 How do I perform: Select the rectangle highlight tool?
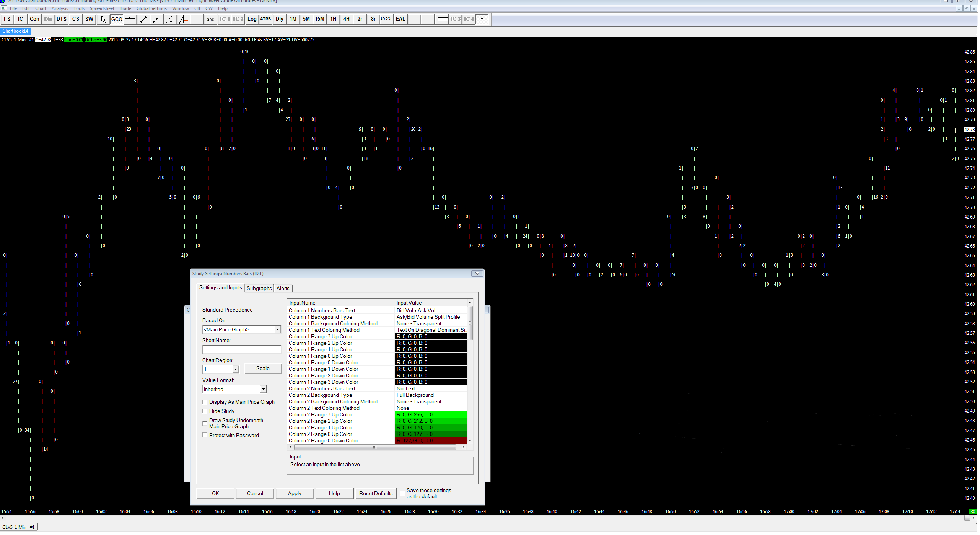443,19
